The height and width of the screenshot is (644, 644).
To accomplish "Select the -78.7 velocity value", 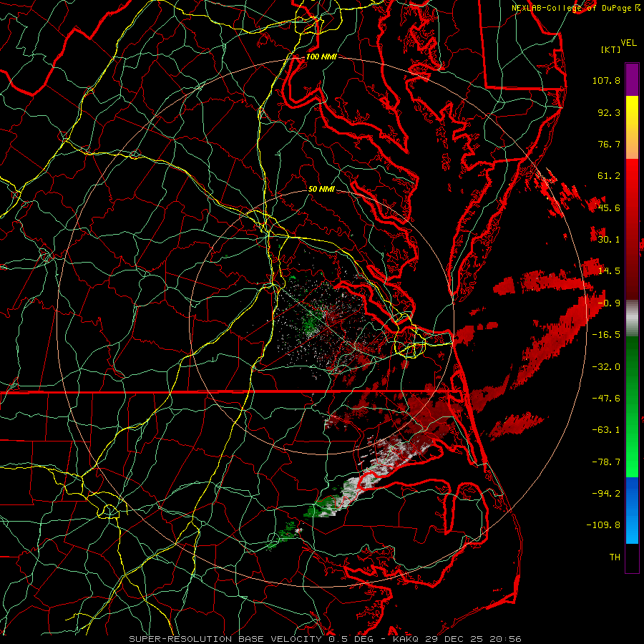I will coord(606,462).
